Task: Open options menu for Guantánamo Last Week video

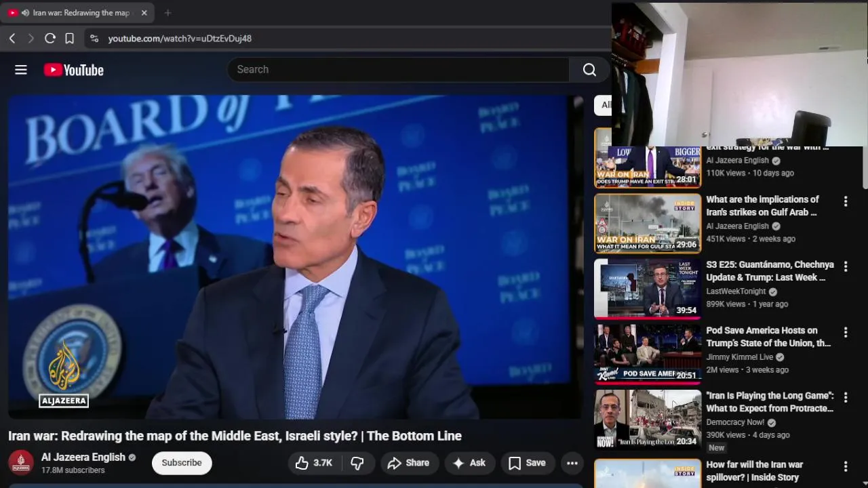Action: coord(845,267)
